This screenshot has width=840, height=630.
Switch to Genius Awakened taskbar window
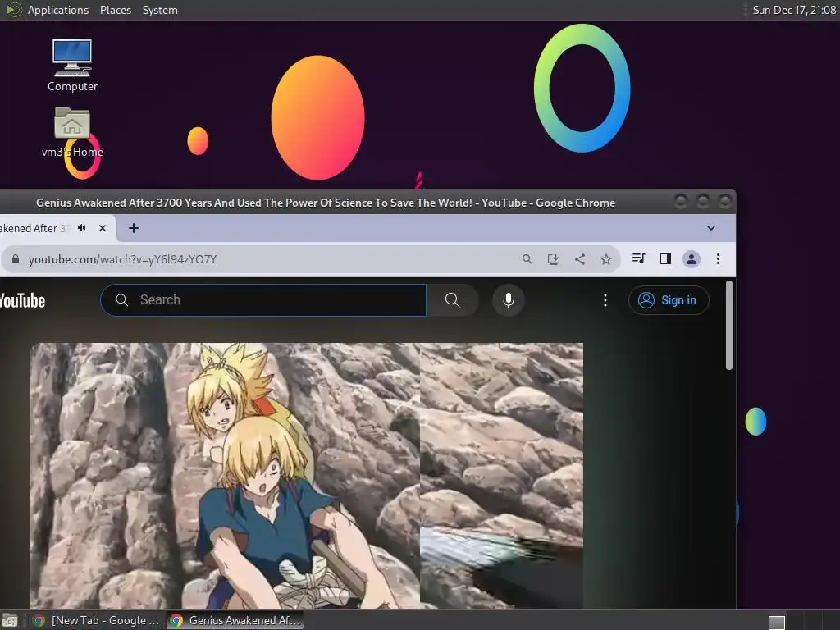(x=235, y=620)
